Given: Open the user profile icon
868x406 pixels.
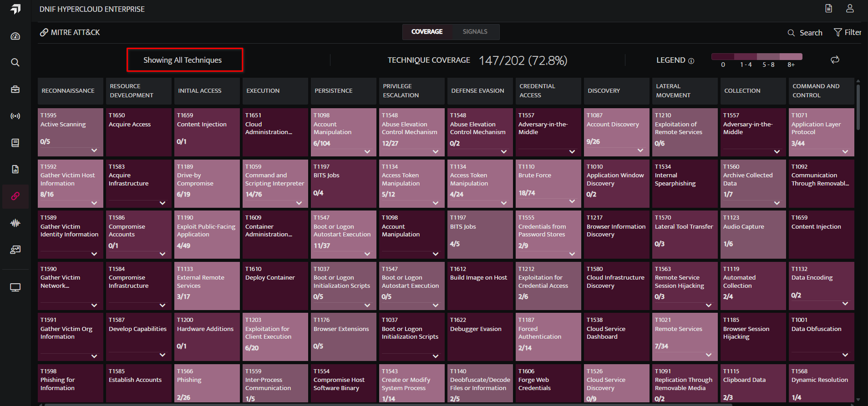Looking at the screenshot, I should (x=850, y=8).
